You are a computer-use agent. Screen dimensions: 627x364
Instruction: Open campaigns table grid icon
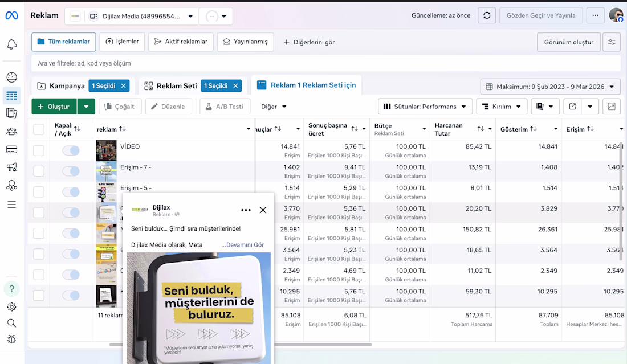tap(11, 96)
